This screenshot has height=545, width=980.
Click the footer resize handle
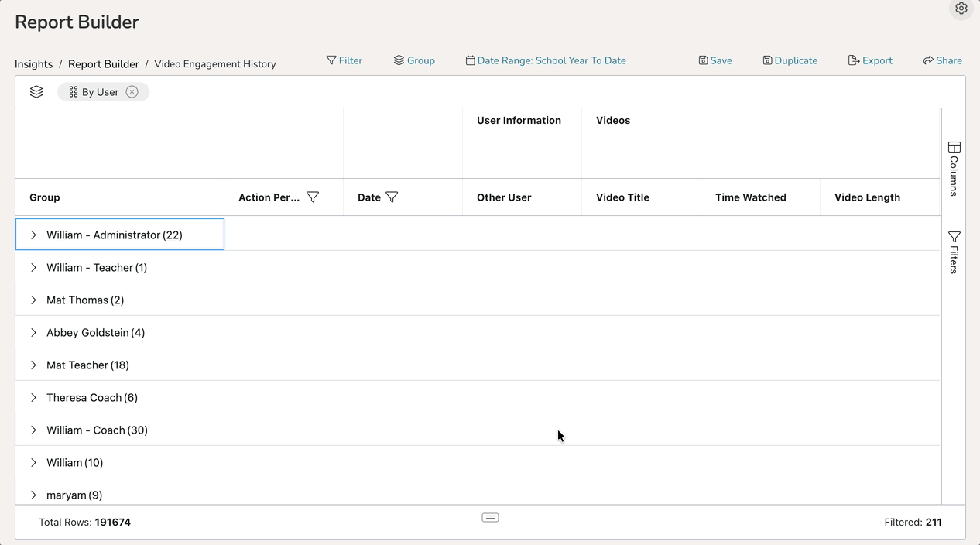click(x=490, y=517)
